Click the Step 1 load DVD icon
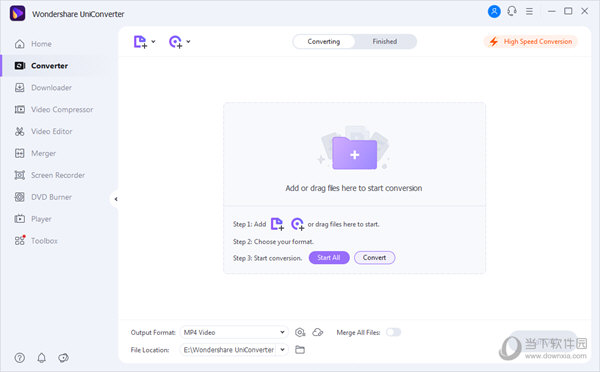This screenshot has height=372, width=600. (297, 224)
